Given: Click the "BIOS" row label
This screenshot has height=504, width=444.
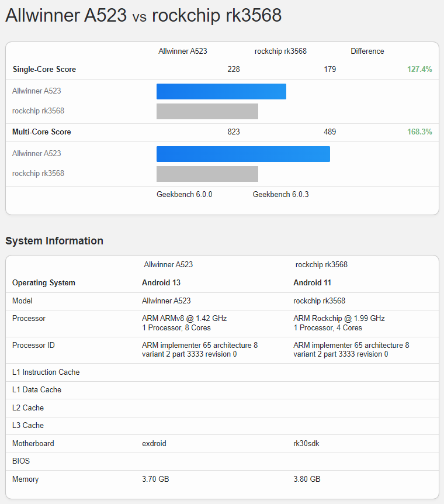Looking at the screenshot, I should tap(21, 461).
